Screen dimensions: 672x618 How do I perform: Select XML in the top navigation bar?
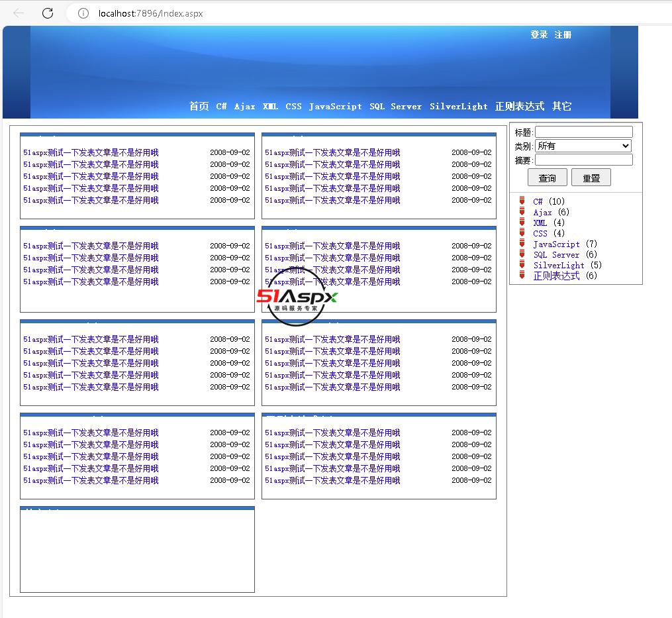click(270, 106)
